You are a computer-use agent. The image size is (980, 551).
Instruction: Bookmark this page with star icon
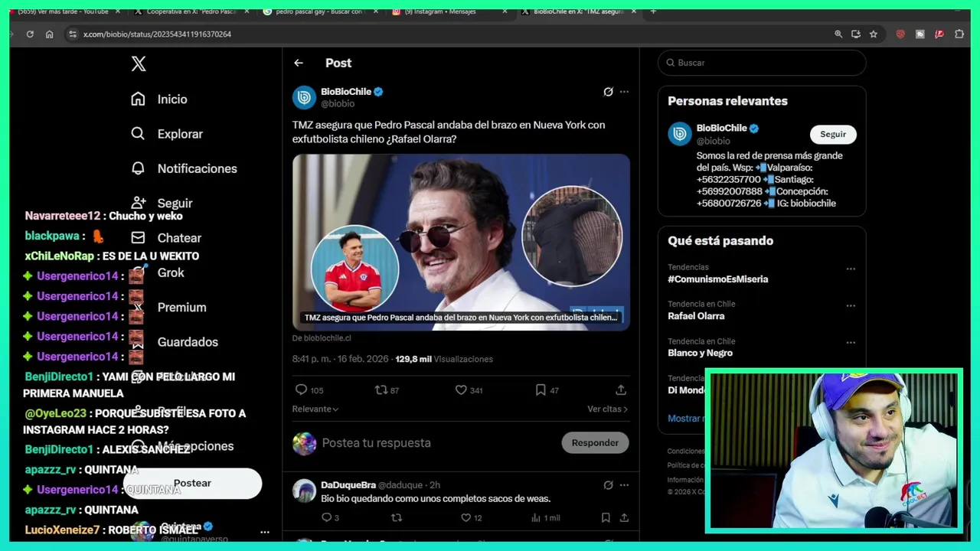[873, 34]
